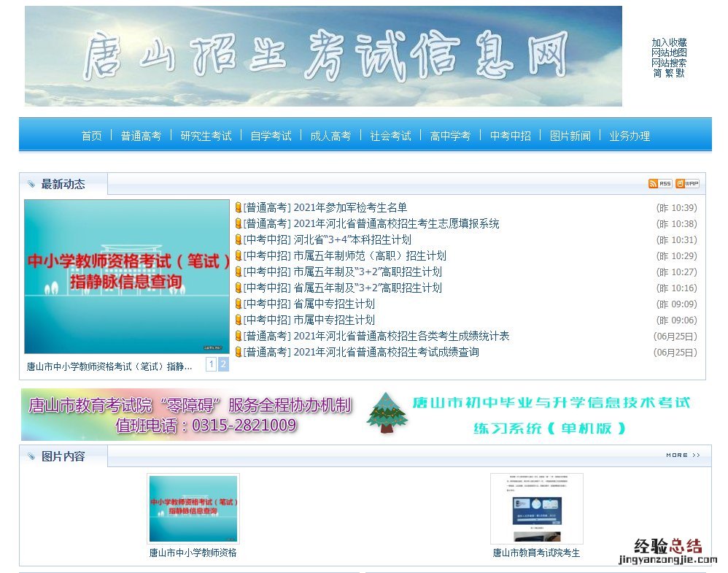Image resolution: width=728 pixels, height=573 pixels.
Task: Click the RSS feed icon
Action: coord(659,183)
